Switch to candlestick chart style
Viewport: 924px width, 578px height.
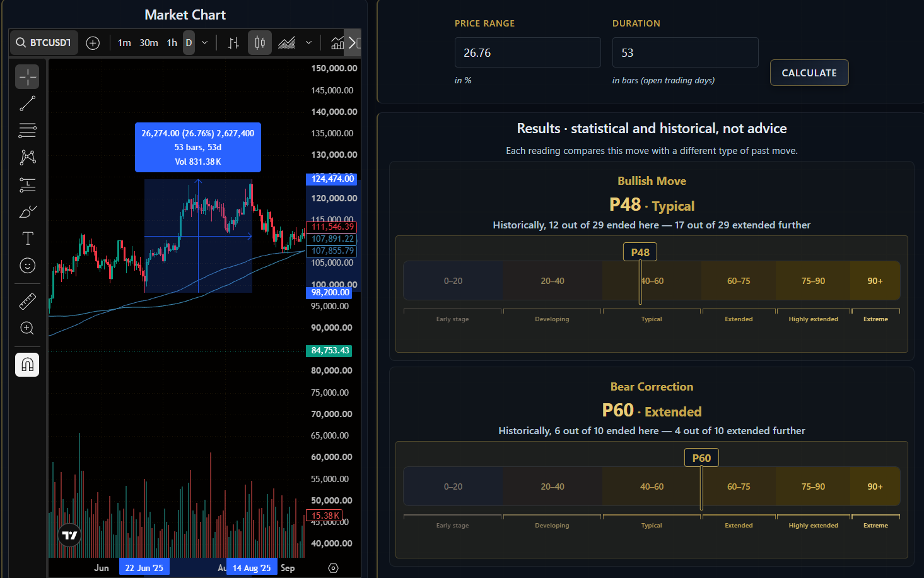[x=260, y=43]
